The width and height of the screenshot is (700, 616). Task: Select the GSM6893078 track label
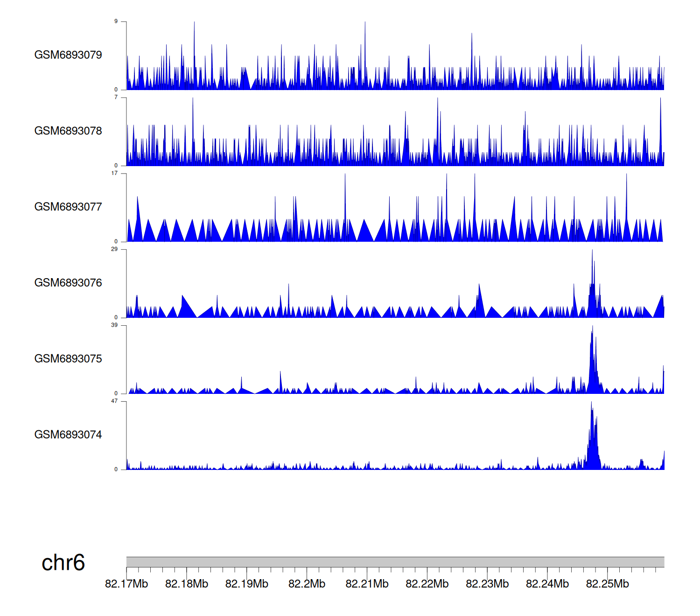68,131
